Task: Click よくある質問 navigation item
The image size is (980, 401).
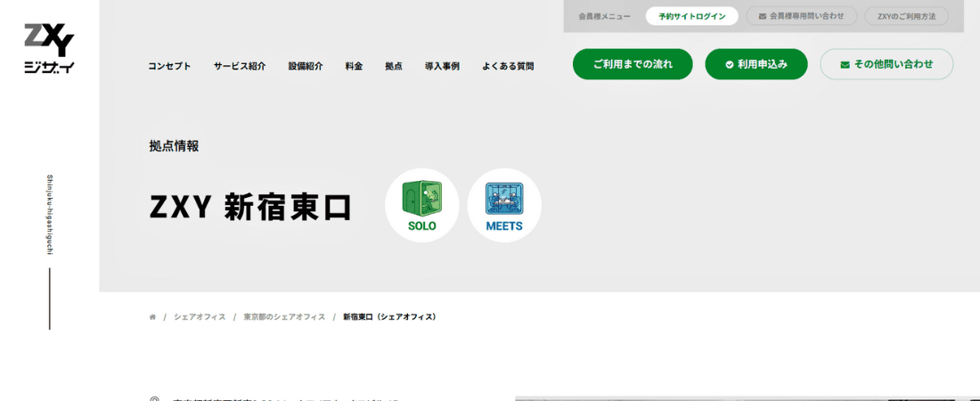Action: point(508,66)
